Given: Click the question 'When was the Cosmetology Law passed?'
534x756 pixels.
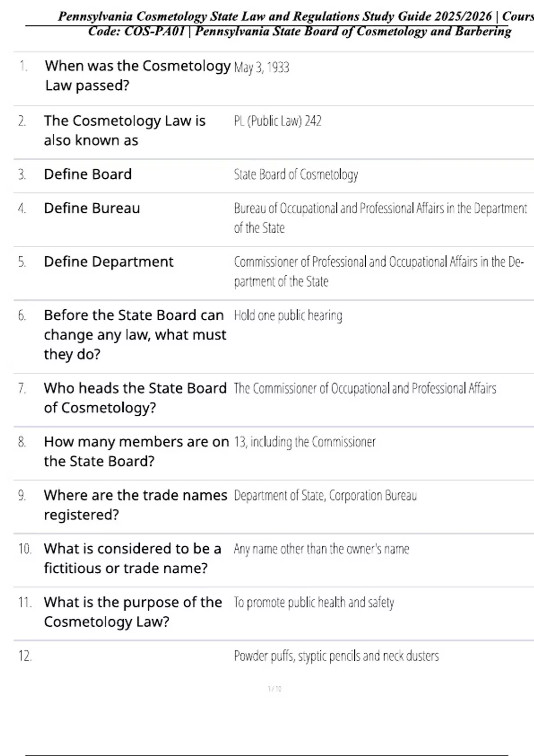Looking at the screenshot, I should [138, 76].
